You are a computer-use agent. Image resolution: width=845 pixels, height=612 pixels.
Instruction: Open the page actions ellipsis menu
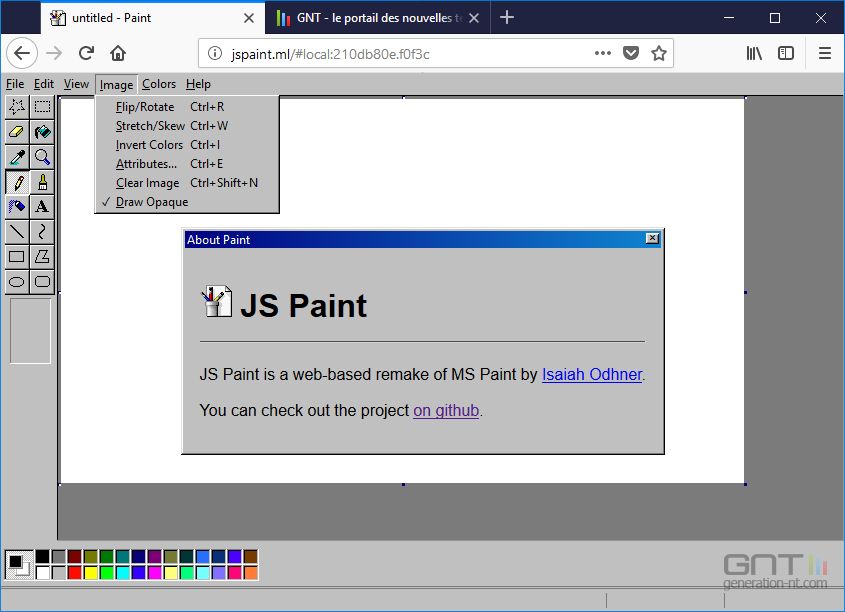point(604,53)
